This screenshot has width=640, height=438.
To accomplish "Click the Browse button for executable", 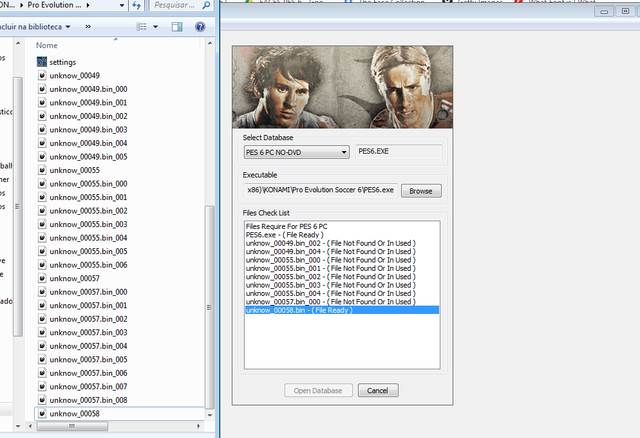I will [x=421, y=191].
